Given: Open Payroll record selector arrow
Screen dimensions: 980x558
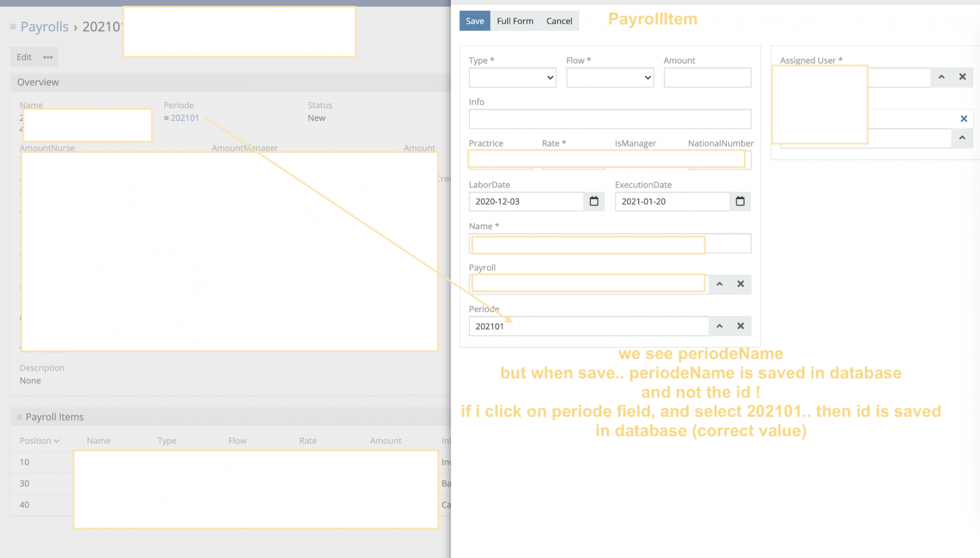Looking at the screenshot, I should 719,284.
